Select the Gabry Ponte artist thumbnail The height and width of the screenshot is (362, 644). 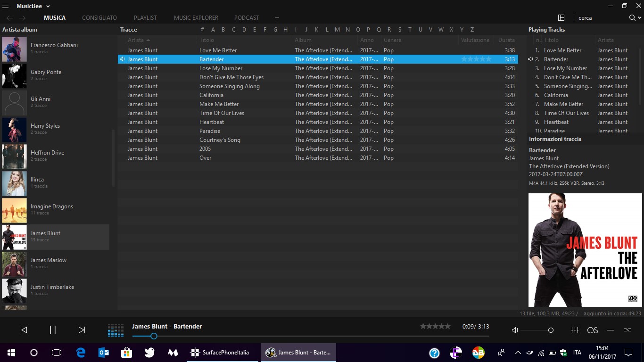[x=14, y=76]
